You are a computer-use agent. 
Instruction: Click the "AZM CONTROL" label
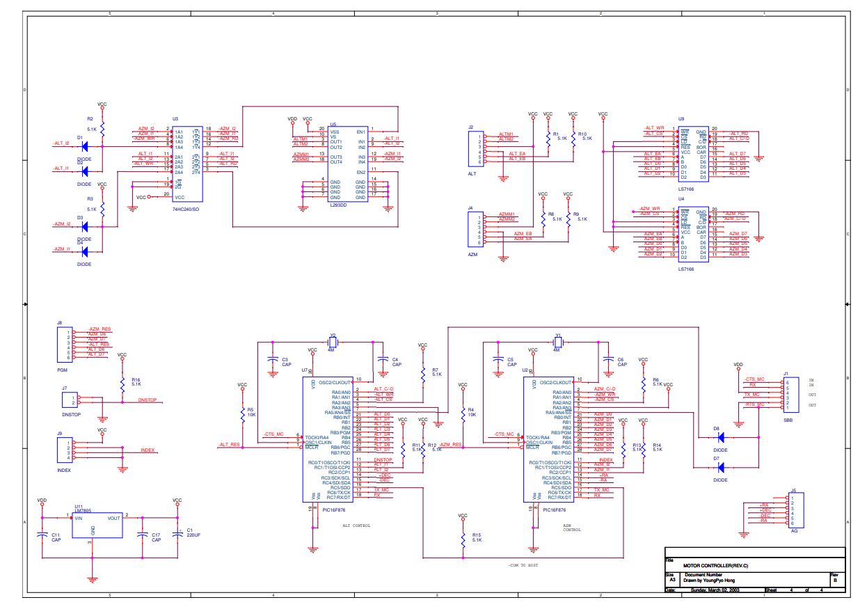click(x=572, y=528)
